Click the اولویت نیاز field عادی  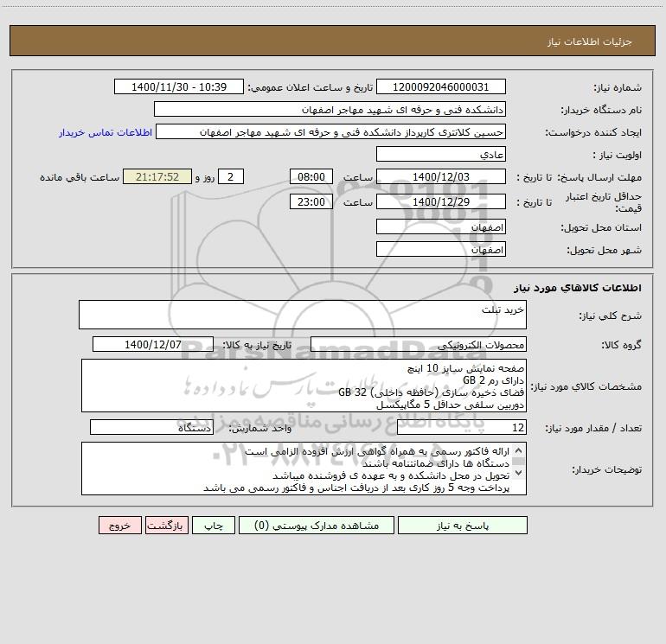pyautogui.click(x=441, y=155)
